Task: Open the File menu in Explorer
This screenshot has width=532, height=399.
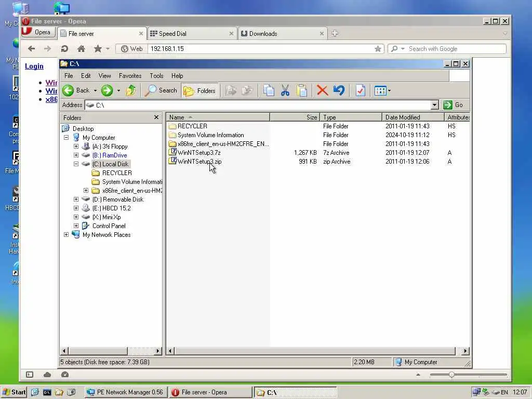Action: tap(69, 76)
